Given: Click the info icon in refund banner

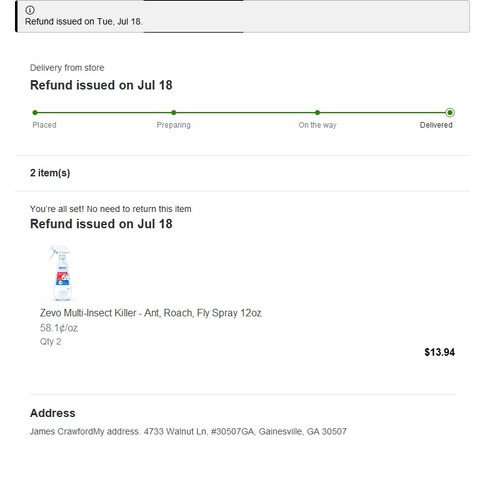Looking at the screenshot, I should [30, 10].
